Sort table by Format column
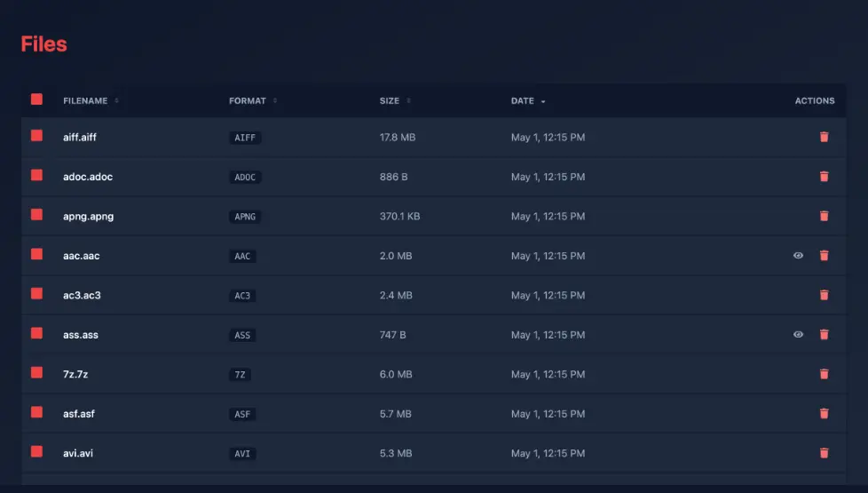 [253, 100]
